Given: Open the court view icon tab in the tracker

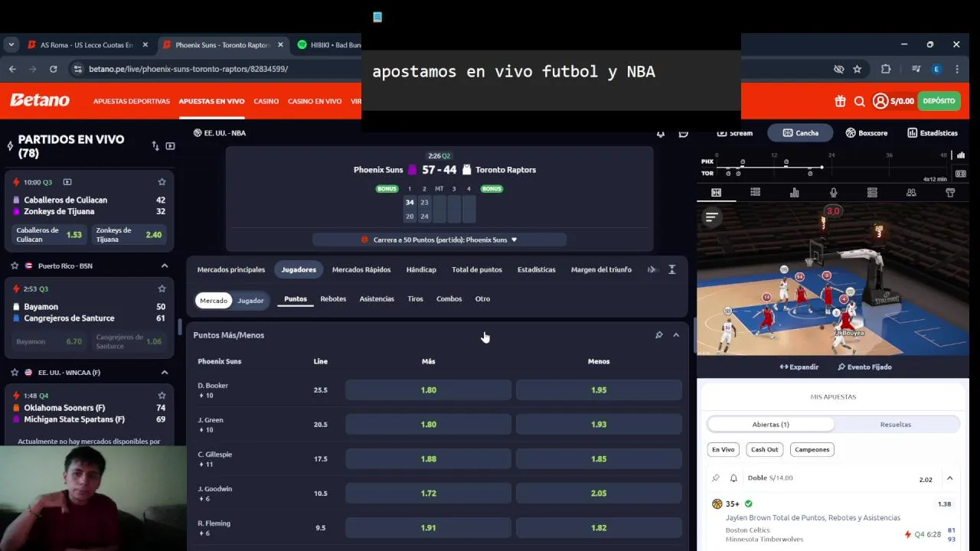Looking at the screenshot, I should (717, 193).
